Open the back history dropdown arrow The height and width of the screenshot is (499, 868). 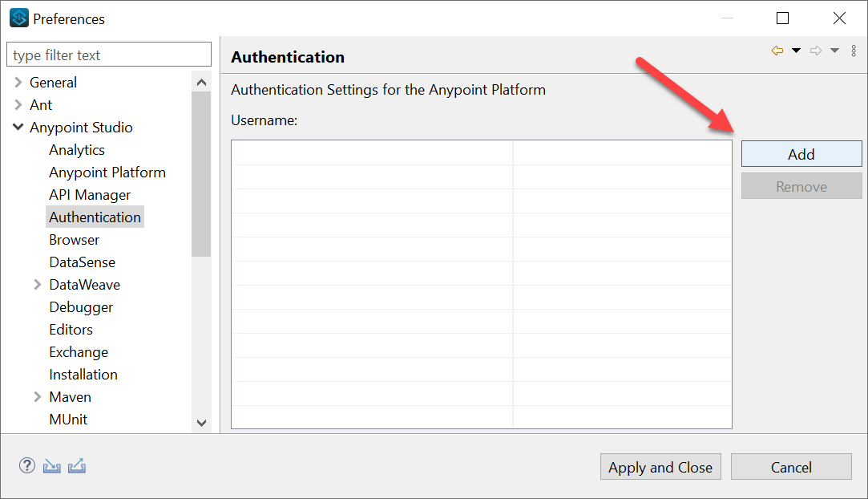pyautogui.click(x=796, y=50)
